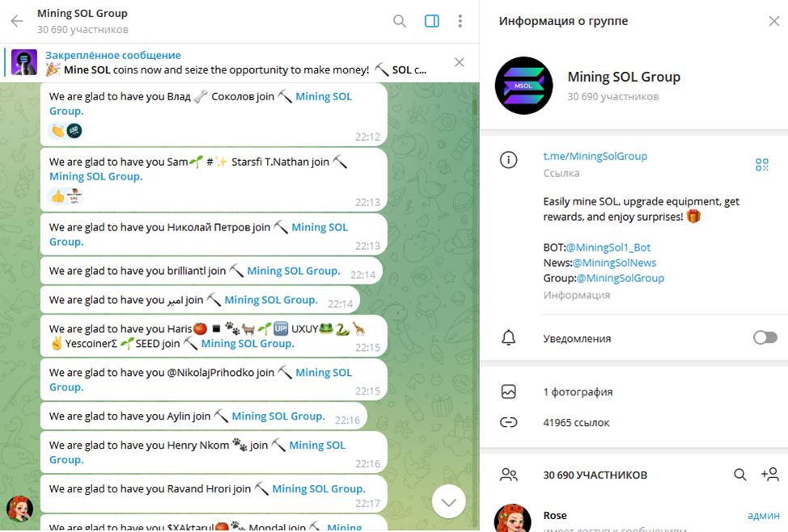The image size is (788, 532).
Task: Open Mining SOL Group link in Ravand Hrori message
Action: (319, 489)
